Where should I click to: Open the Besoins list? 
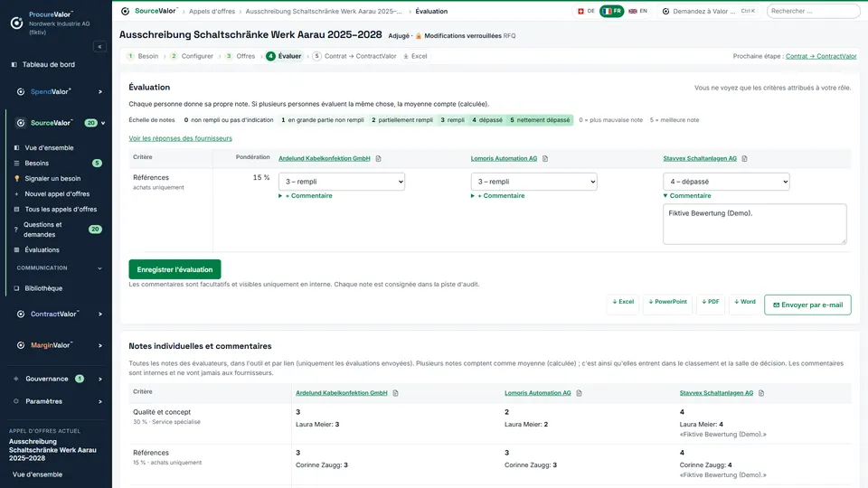click(x=37, y=164)
